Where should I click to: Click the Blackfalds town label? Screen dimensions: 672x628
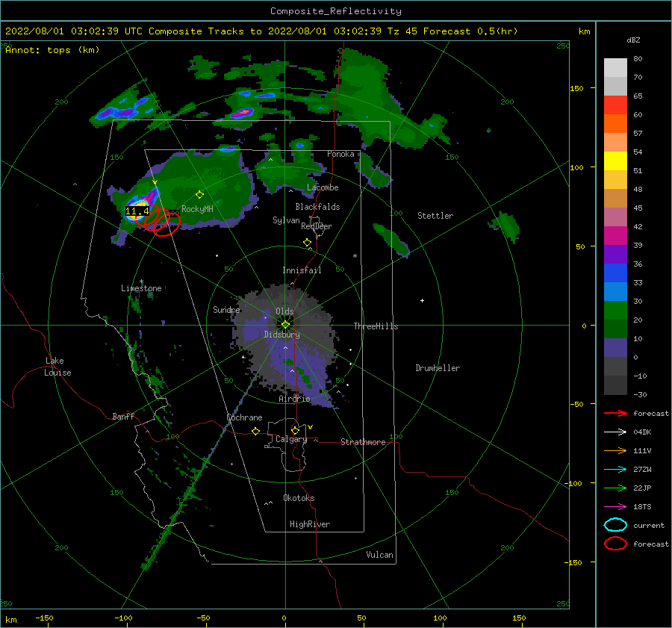(x=317, y=207)
